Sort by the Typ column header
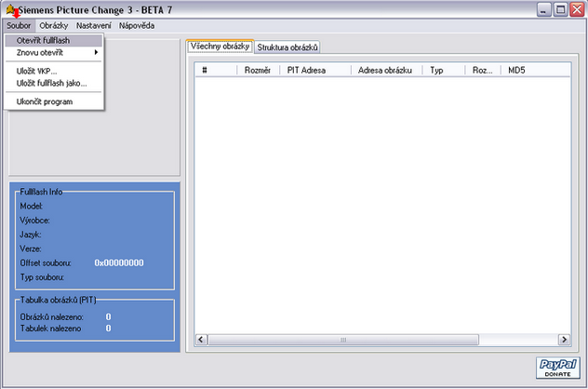The image size is (588, 389). coord(444,70)
